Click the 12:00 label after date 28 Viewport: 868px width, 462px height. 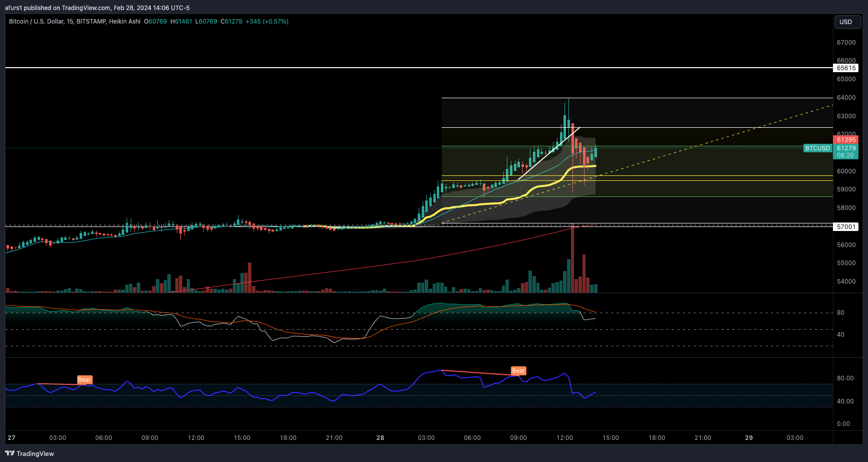click(x=564, y=438)
